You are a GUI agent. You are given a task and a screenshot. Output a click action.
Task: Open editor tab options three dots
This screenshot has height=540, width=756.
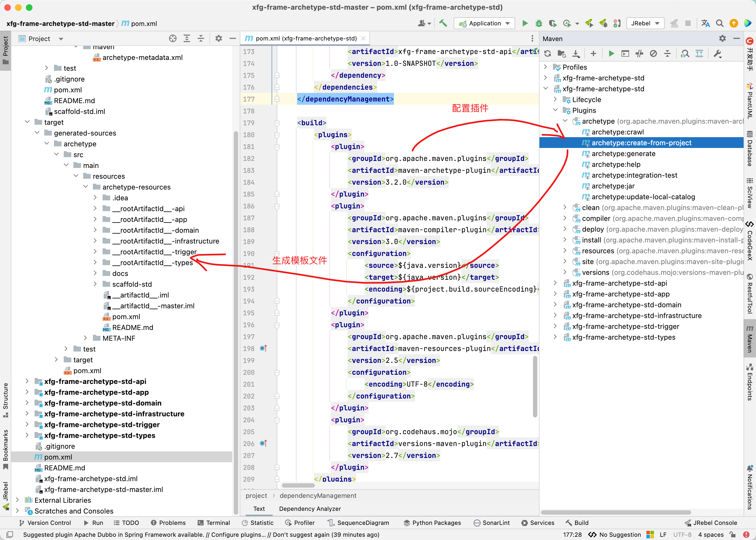[x=532, y=39]
